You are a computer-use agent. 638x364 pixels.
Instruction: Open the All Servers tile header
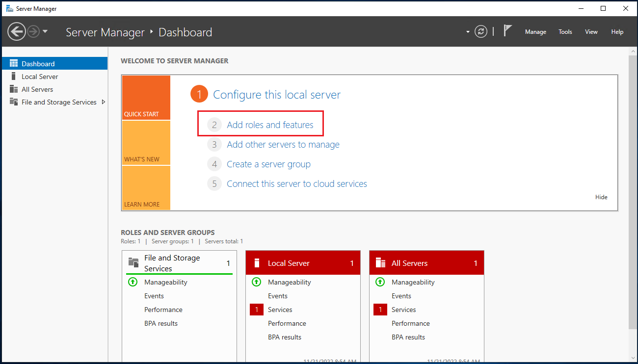pyautogui.click(x=427, y=263)
